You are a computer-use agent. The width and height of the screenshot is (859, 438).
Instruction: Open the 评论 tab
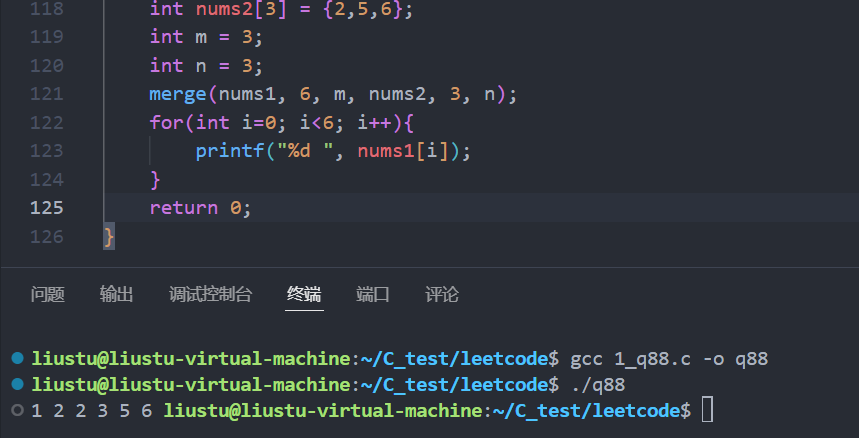pyautogui.click(x=442, y=294)
